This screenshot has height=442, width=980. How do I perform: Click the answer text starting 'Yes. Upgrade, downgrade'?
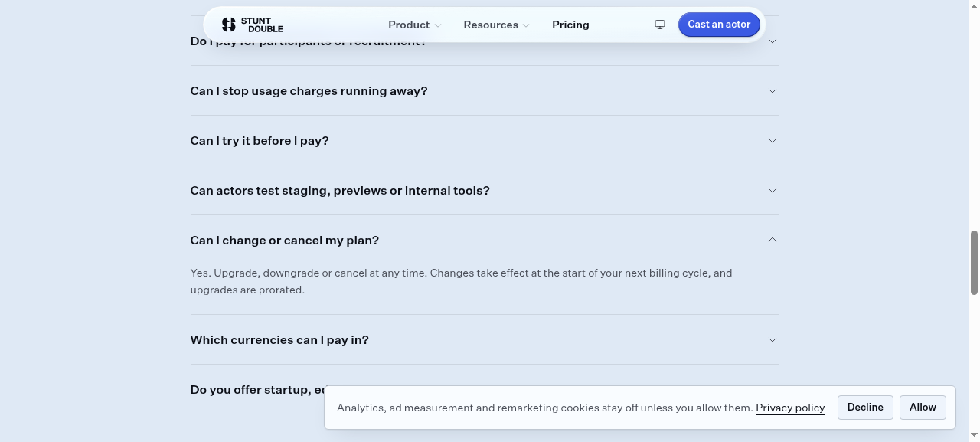461,281
